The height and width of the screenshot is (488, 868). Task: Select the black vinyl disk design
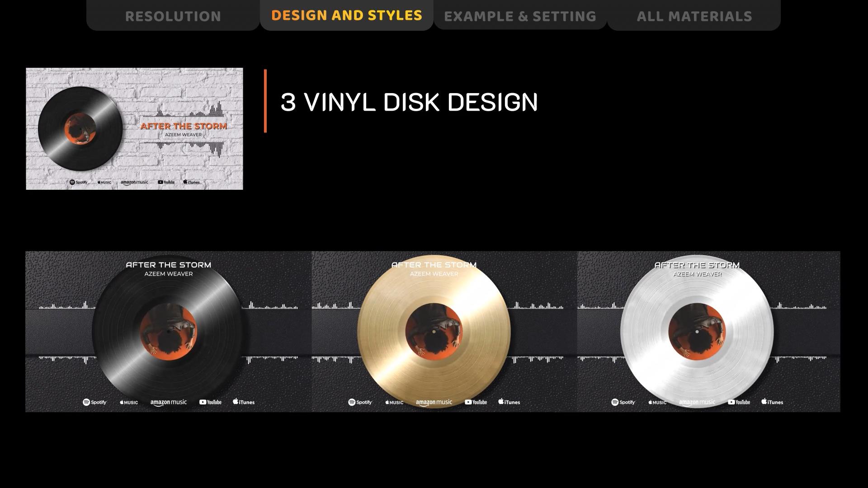pos(168,332)
